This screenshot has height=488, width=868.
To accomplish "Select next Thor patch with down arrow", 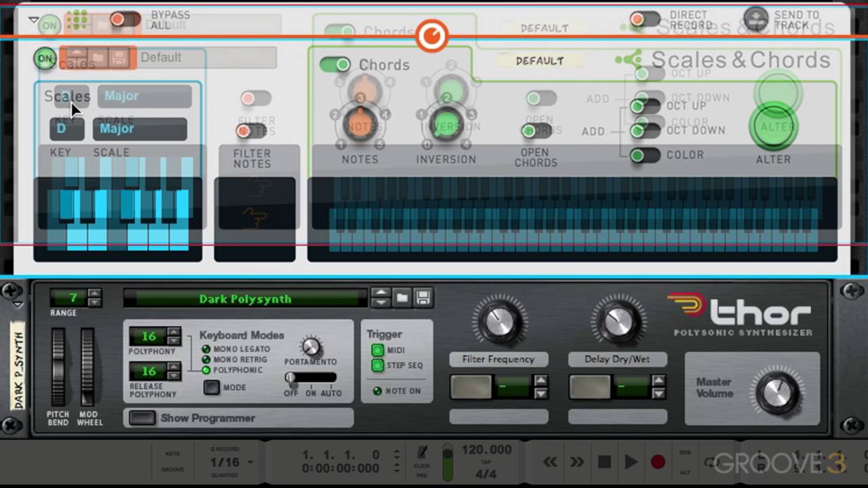I will [x=381, y=302].
